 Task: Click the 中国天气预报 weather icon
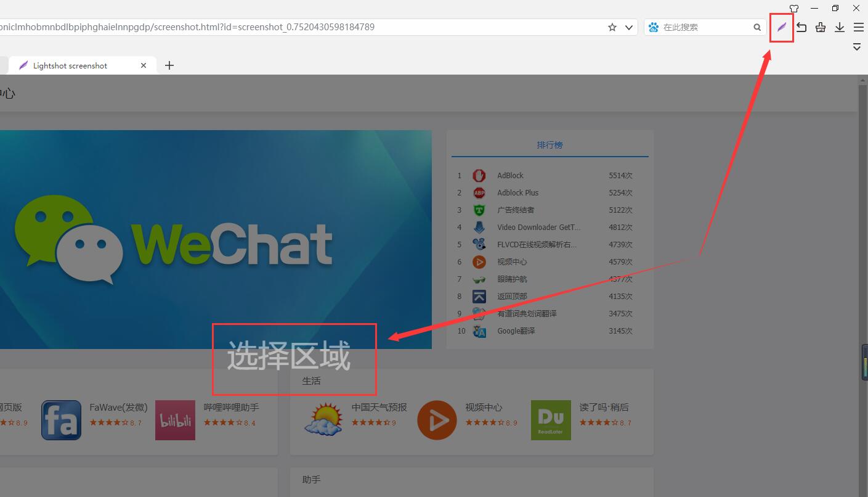pyautogui.click(x=323, y=420)
